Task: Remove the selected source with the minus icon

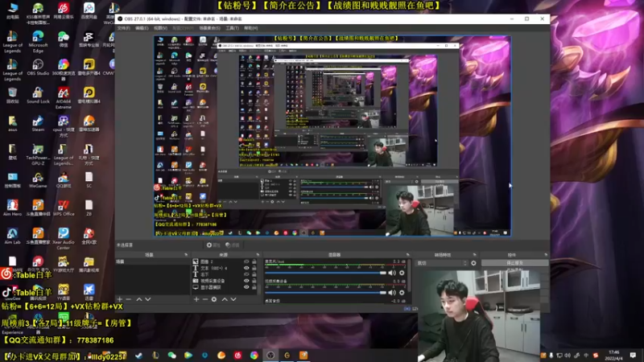Action: coord(205,299)
